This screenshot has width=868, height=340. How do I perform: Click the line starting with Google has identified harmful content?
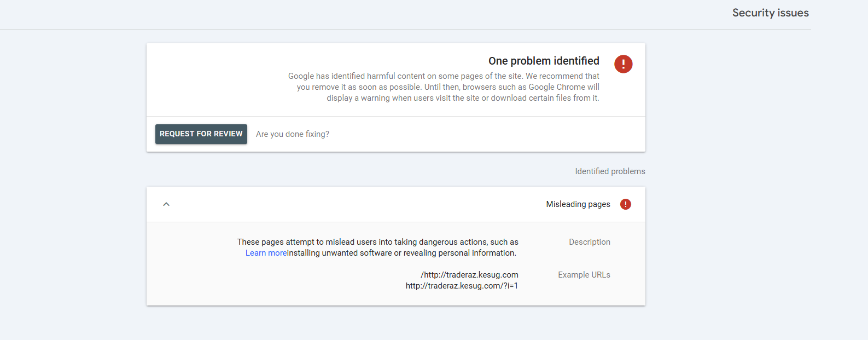(x=443, y=76)
